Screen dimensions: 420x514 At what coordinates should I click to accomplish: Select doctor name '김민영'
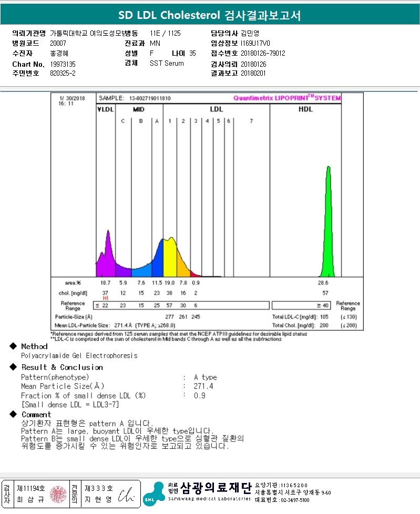pyautogui.click(x=250, y=33)
